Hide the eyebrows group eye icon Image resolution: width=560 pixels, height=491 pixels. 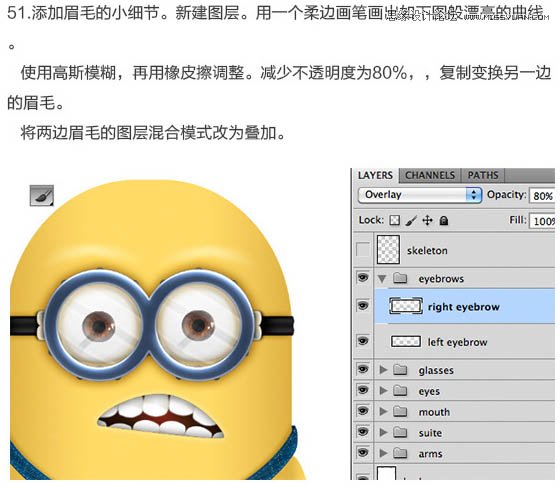(363, 277)
